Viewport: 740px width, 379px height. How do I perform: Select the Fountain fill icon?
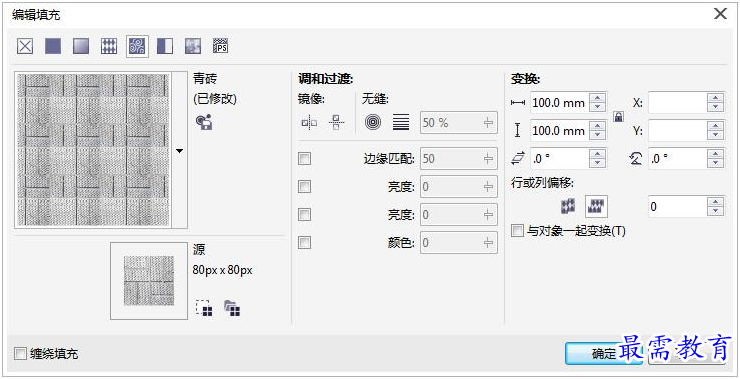coord(81,46)
